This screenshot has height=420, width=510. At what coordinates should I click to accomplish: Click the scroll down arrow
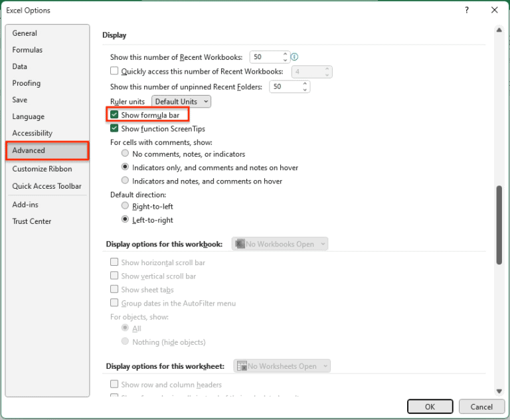click(x=499, y=391)
